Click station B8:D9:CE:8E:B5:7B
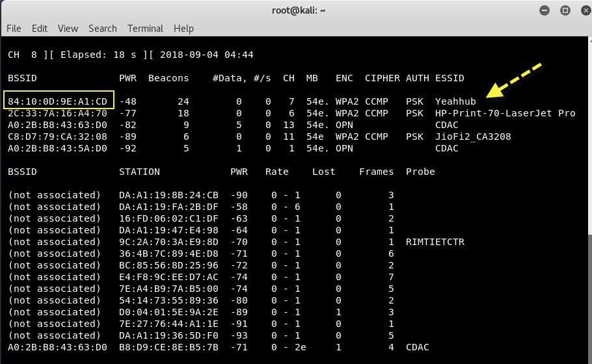Screen dimensions: 592x364 [x=168, y=347]
